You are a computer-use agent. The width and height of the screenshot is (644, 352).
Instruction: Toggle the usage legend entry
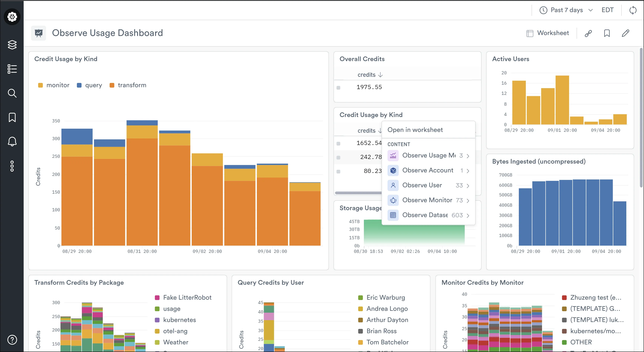click(x=168, y=309)
